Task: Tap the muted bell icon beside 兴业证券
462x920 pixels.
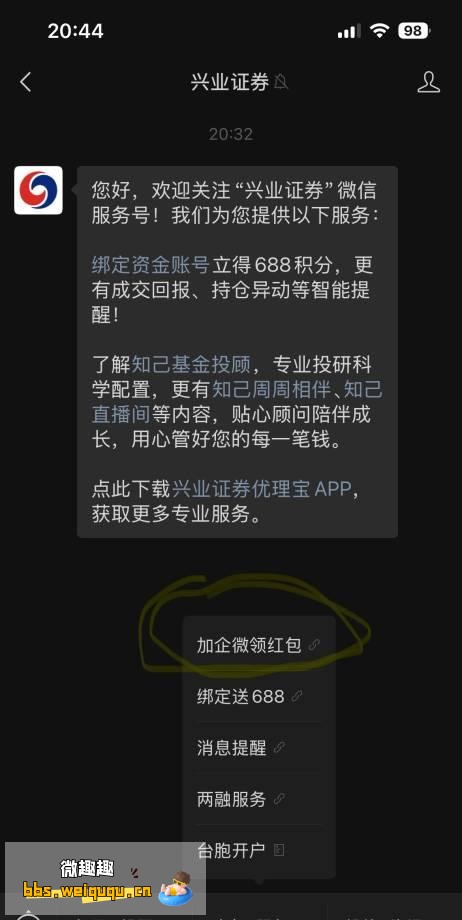Action: coord(281,83)
